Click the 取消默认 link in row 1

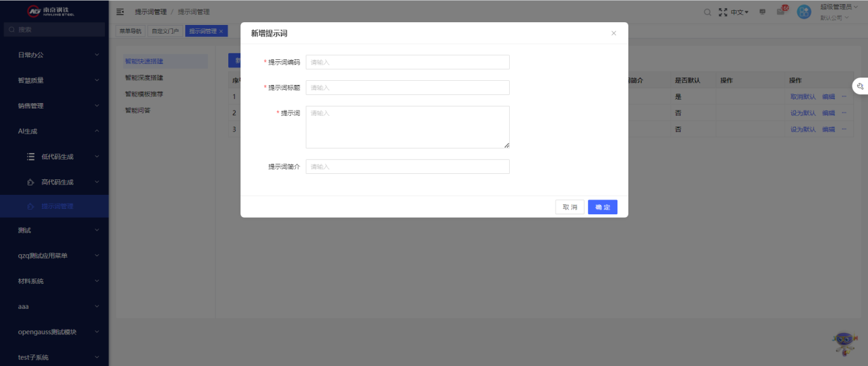(x=803, y=97)
